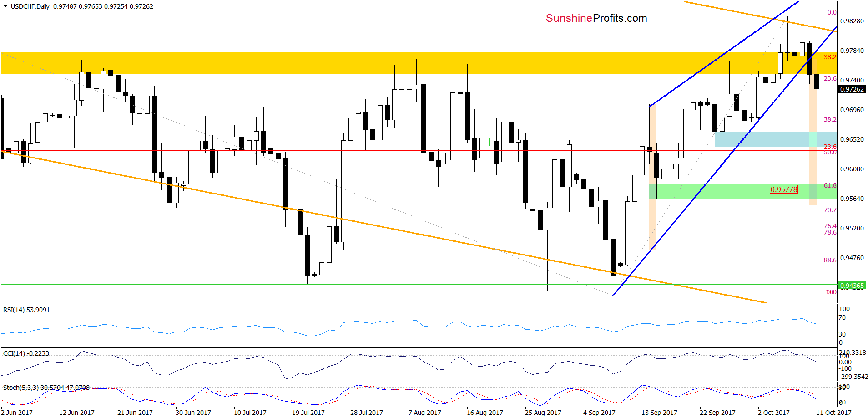Click the red boxed 0.95778 price label
Screen dimensions: 868x419
click(783, 189)
